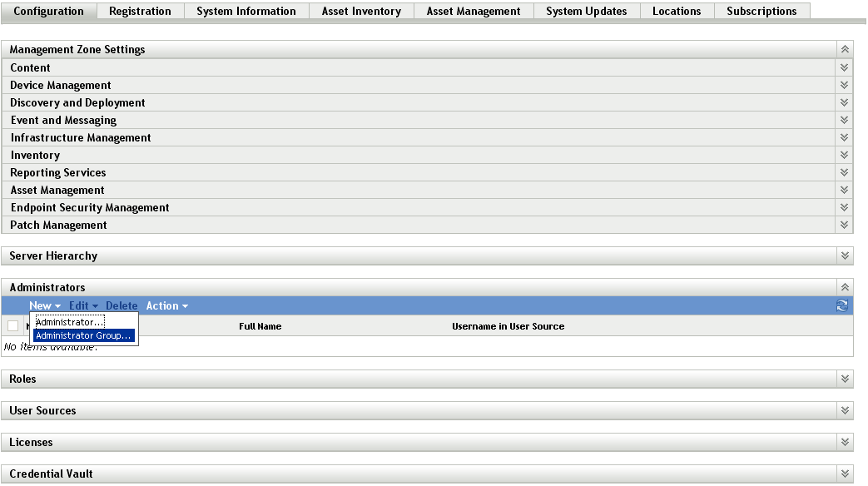Expand the Content panel
The height and width of the screenshot is (486, 868).
843,67
